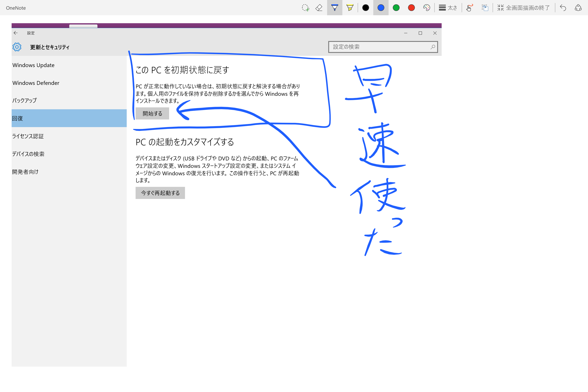
Task: Select the blue pen tool
Action: pos(334,8)
